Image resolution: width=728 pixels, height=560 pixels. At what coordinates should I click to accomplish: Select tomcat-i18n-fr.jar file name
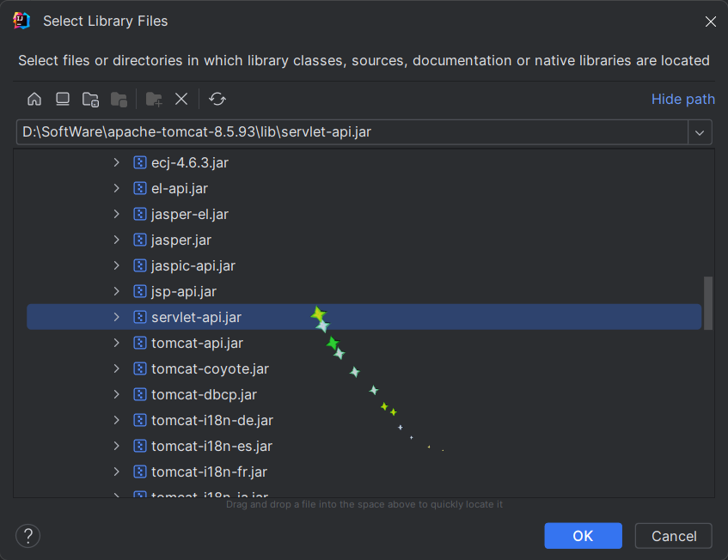click(x=210, y=472)
